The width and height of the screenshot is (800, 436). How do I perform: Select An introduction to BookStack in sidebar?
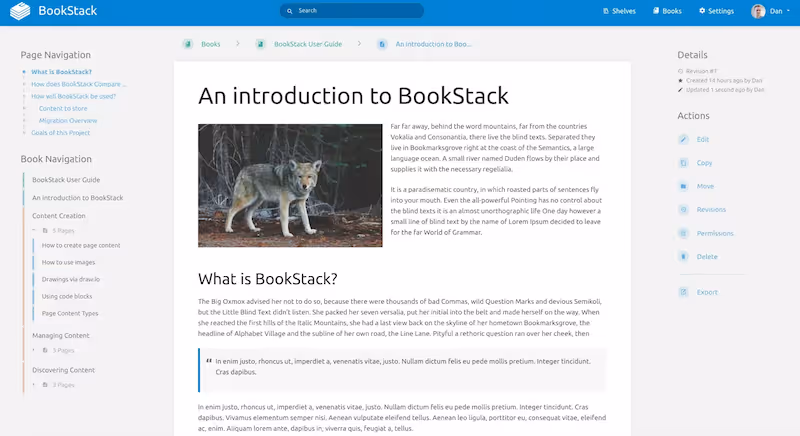pyautogui.click(x=78, y=197)
